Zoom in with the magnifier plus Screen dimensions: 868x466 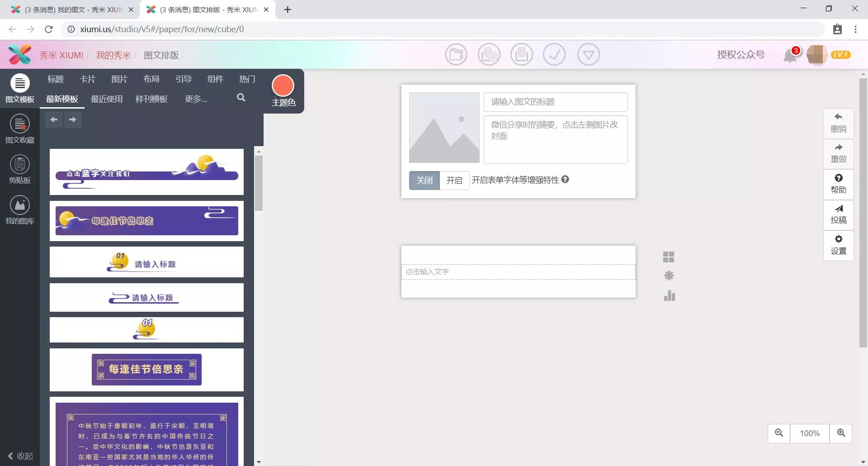click(841, 433)
